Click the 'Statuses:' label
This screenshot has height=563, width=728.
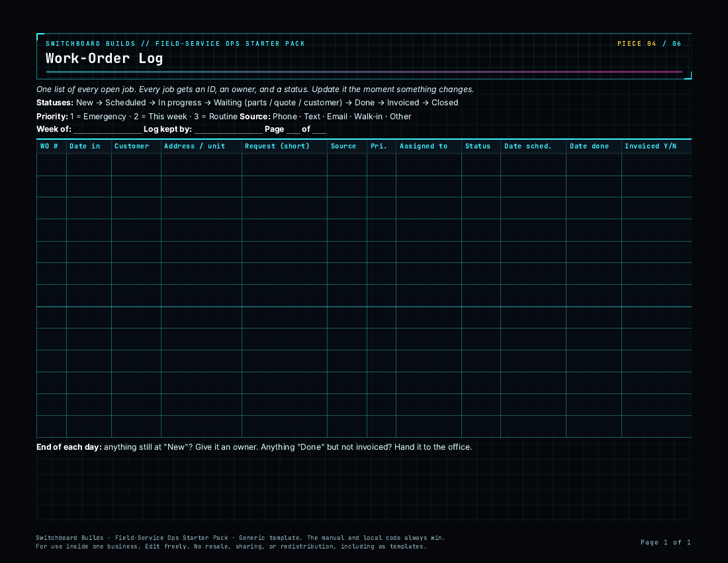[55, 103]
